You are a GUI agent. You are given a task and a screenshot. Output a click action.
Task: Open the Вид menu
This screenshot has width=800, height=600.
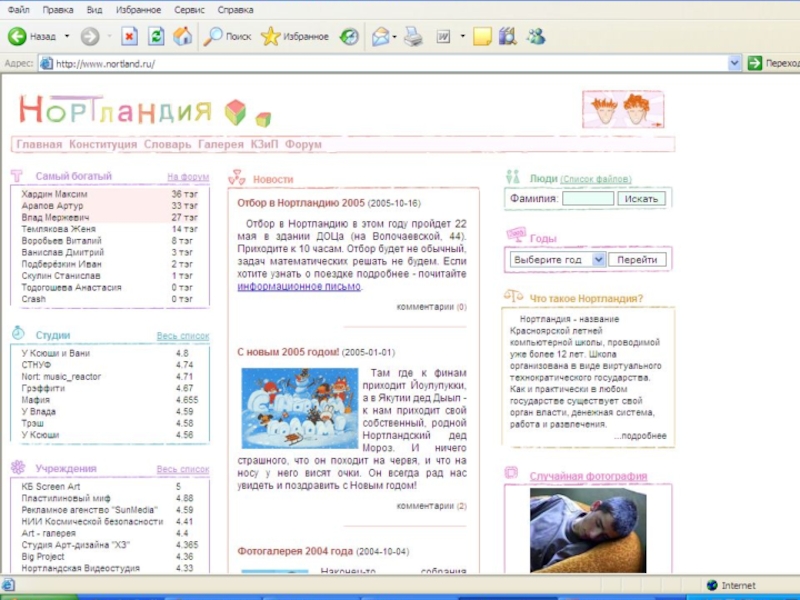pyautogui.click(x=94, y=10)
